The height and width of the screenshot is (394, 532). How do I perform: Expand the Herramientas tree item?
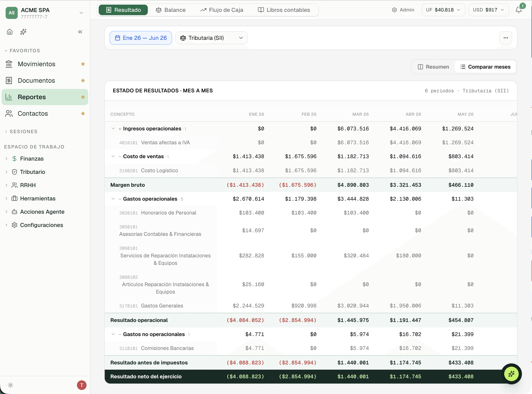[x=6, y=198]
